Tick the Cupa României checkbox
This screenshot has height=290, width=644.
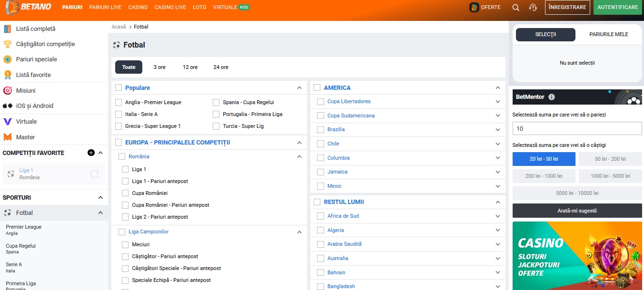pos(125,193)
